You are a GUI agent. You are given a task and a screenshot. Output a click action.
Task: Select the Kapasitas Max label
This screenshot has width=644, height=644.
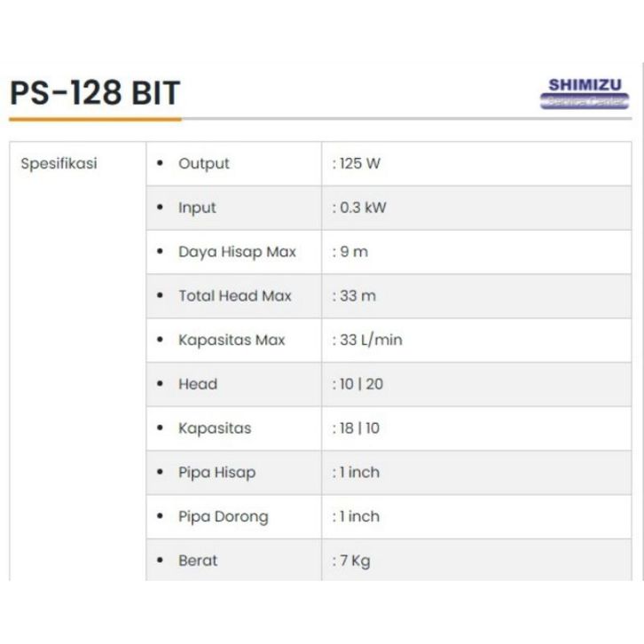click(232, 340)
